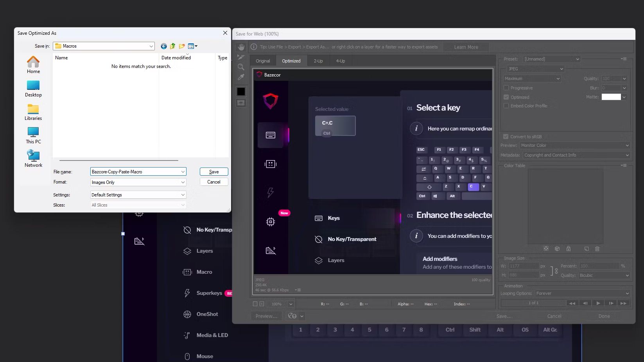Create new color in the Color Table
This screenshot has height=362, width=644.
coord(586,249)
